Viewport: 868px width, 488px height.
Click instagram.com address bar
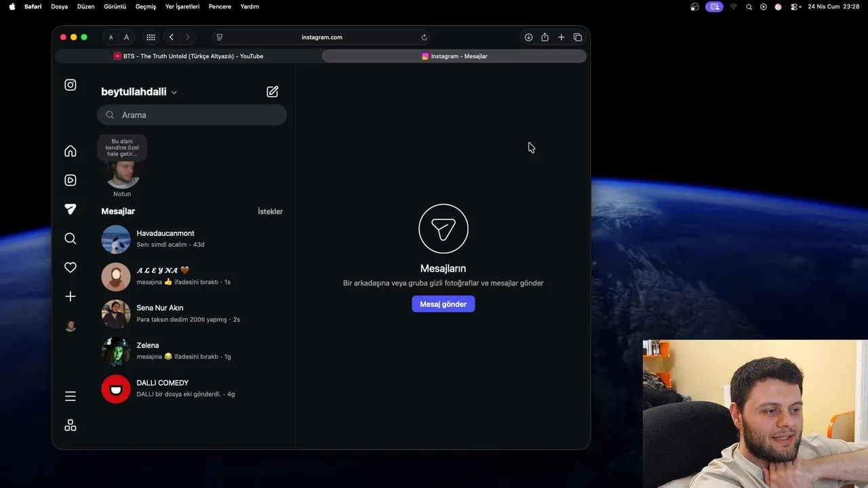click(322, 37)
